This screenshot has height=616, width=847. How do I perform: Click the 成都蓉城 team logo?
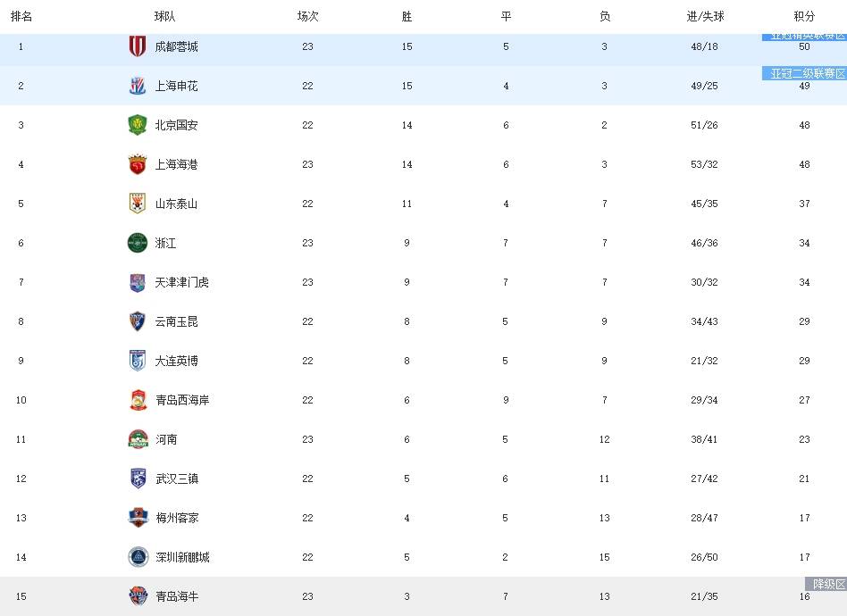click(138, 46)
